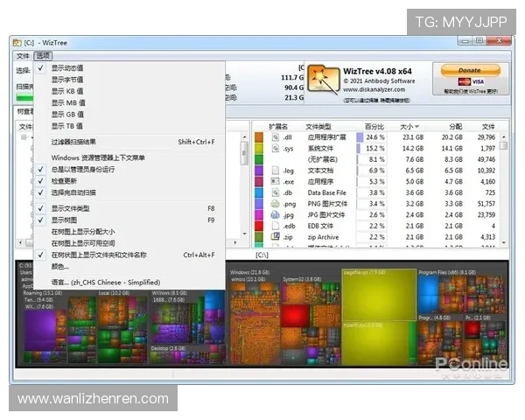
Task: Click the .jpg image file icon
Action: click(276, 214)
